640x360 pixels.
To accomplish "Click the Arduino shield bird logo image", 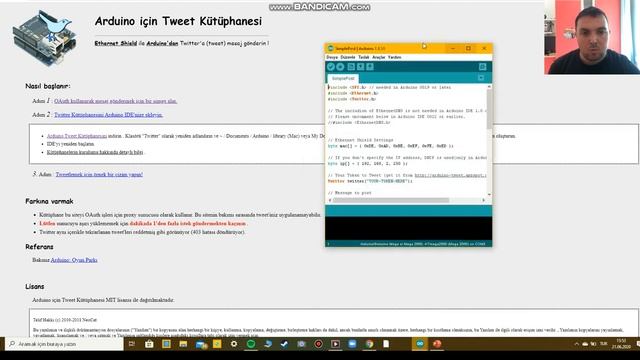I will [44, 38].
